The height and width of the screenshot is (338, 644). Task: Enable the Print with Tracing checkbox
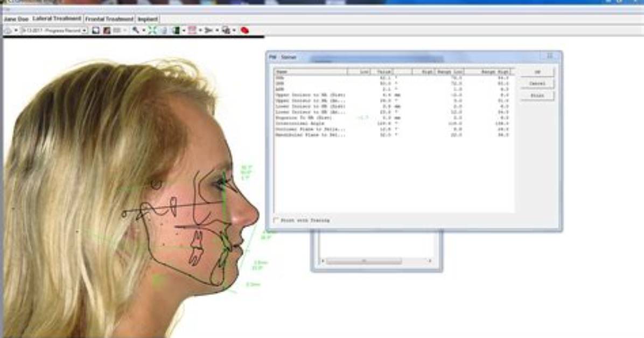276,221
